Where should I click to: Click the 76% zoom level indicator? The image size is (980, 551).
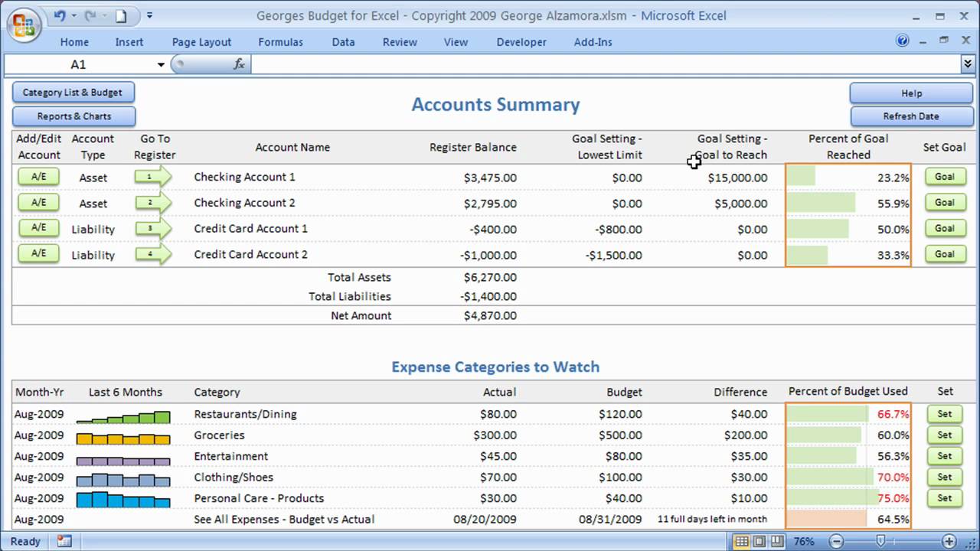coord(803,541)
